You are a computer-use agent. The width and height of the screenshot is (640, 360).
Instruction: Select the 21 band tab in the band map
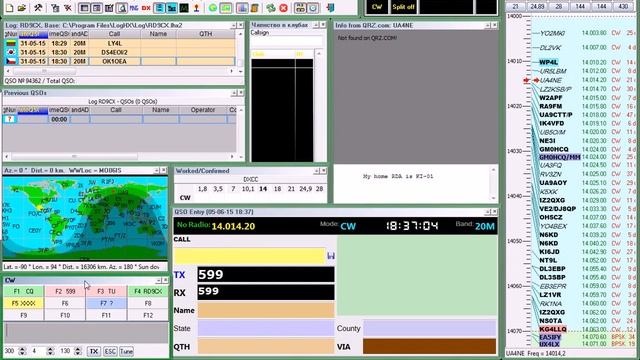click(x=516, y=7)
